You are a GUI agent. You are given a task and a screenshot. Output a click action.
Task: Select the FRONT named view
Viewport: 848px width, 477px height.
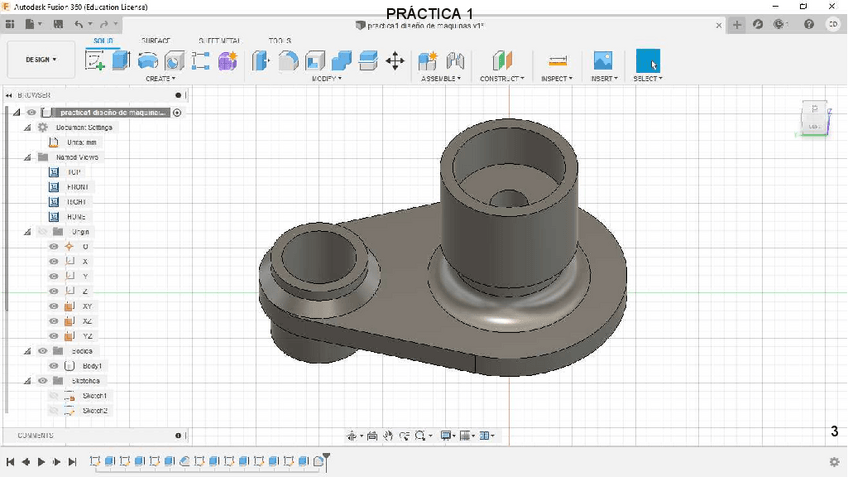click(x=77, y=187)
